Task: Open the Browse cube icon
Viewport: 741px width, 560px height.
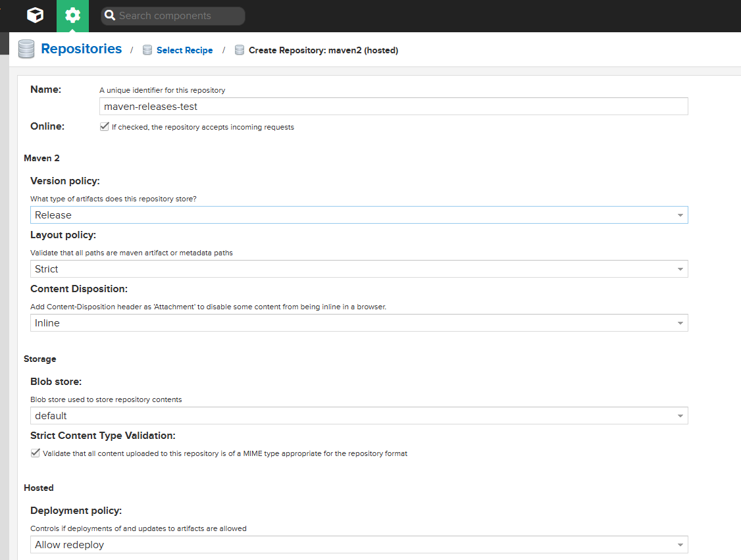Action: point(35,15)
